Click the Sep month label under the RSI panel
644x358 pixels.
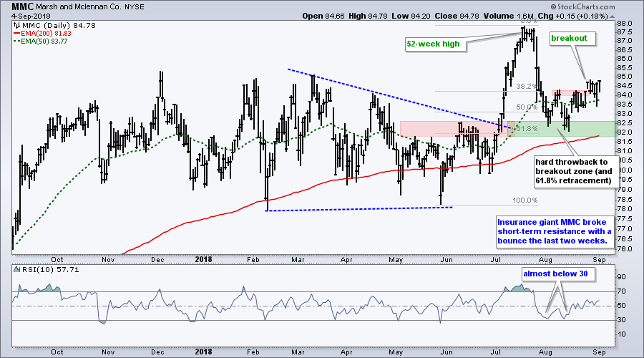(x=599, y=352)
